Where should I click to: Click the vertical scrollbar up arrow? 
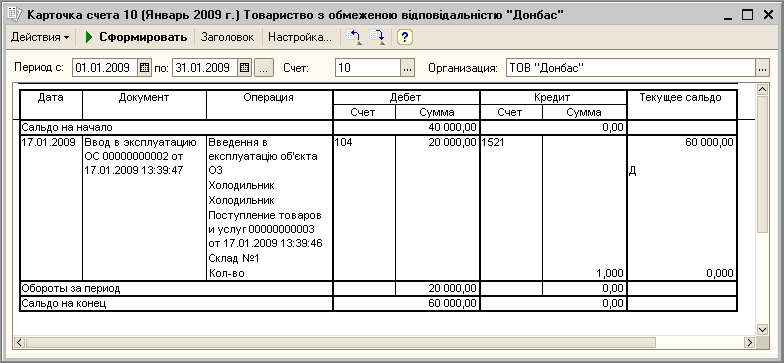click(x=762, y=90)
